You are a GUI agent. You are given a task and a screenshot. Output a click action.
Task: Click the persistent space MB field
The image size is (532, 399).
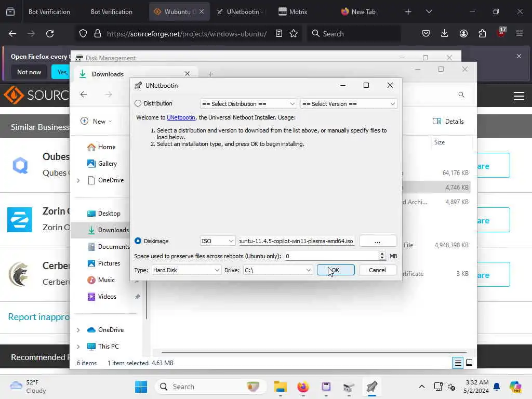(332, 256)
